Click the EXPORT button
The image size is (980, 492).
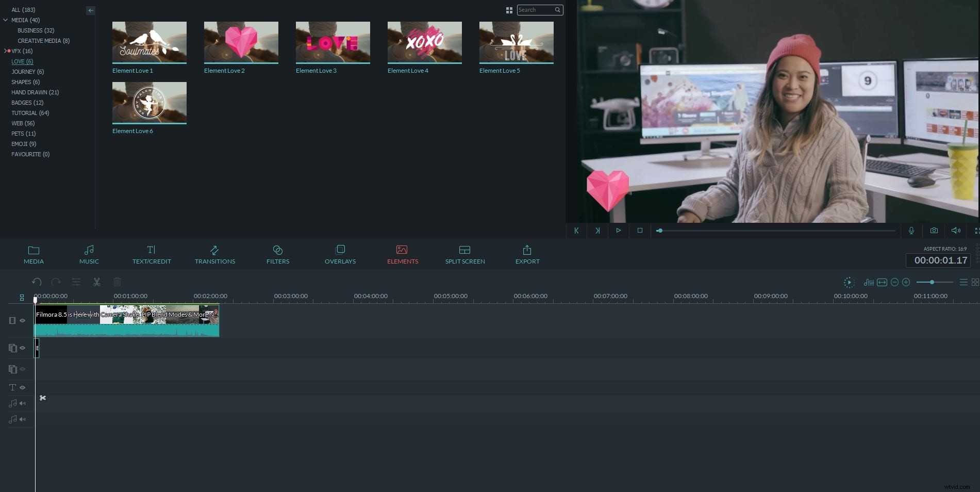(x=527, y=255)
